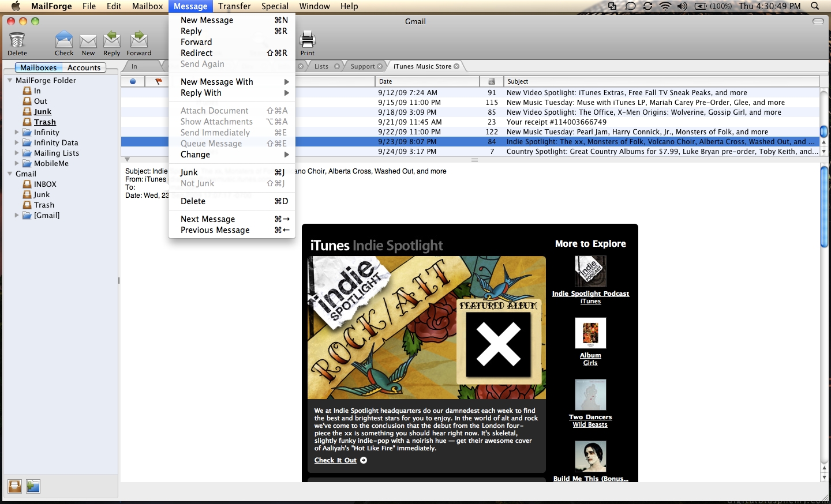The height and width of the screenshot is (504, 831).
Task: Click the Build Me This link
Action: [x=590, y=479]
